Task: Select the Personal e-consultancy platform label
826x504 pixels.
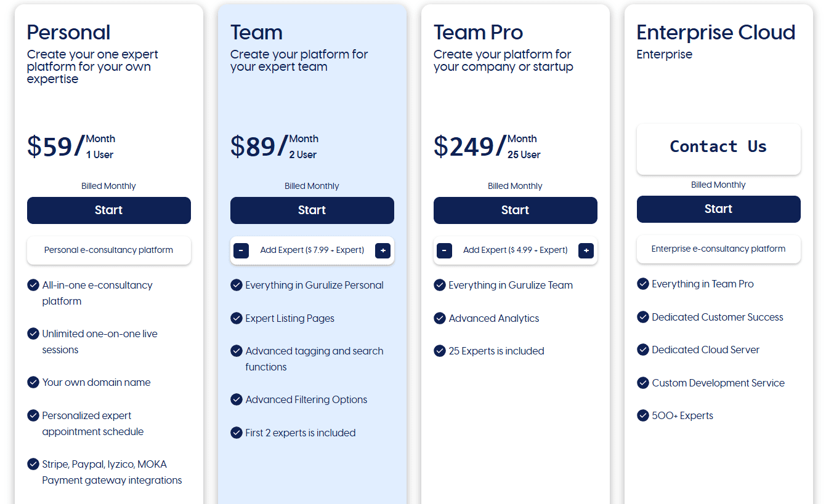Action: click(108, 250)
